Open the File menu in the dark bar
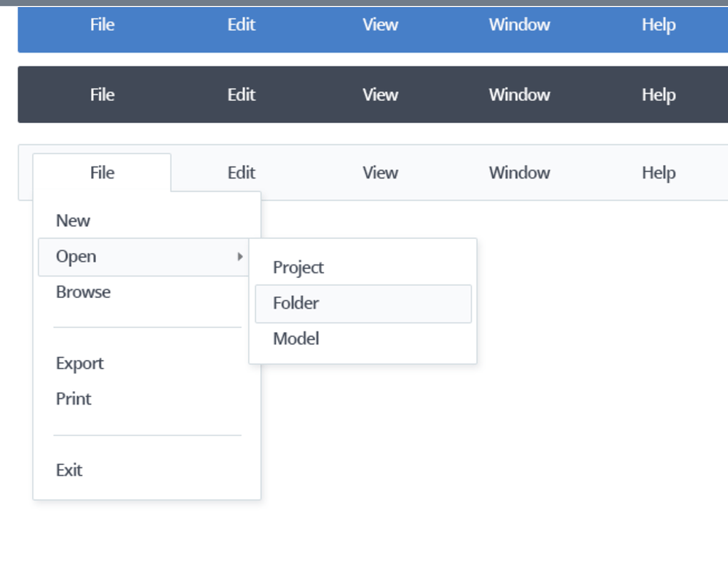The width and height of the screenshot is (728, 564). click(102, 94)
